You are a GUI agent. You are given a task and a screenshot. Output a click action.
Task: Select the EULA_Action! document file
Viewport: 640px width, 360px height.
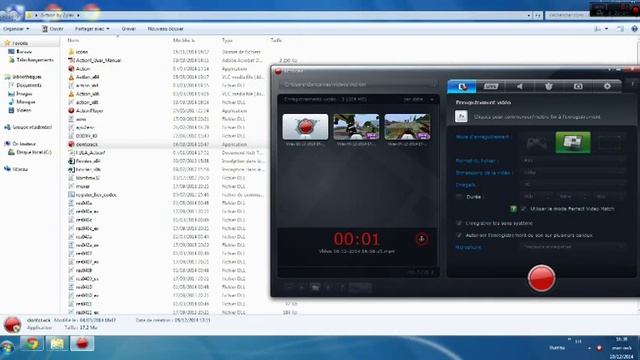click(87, 153)
